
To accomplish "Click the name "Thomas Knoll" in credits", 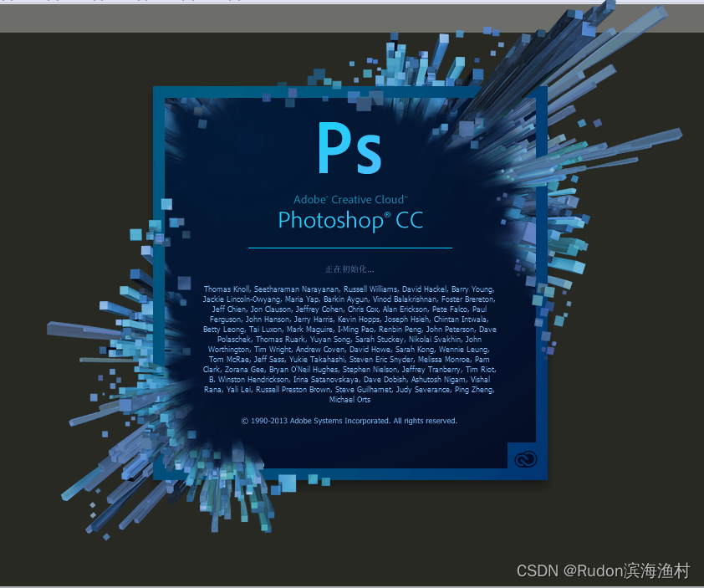I will (x=227, y=289).
